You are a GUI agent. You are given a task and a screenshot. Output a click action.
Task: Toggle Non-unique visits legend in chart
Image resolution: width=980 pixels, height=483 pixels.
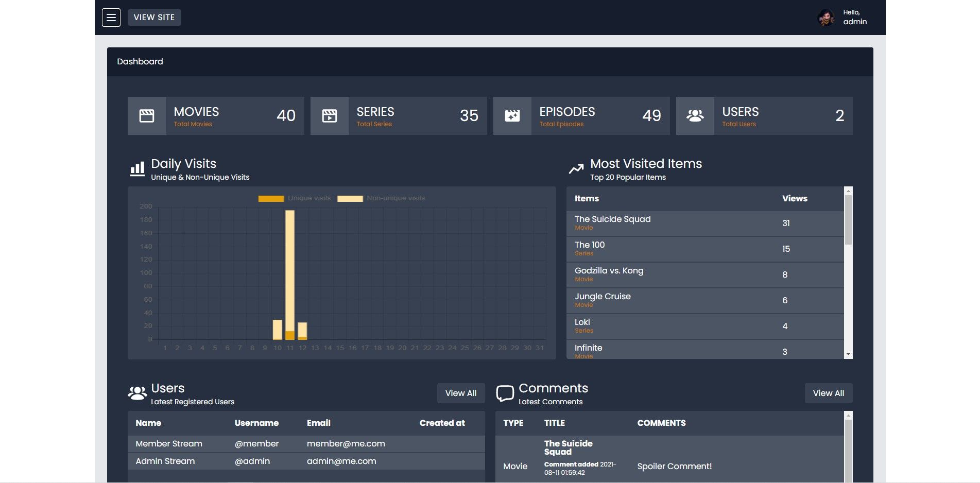point(382,198)
